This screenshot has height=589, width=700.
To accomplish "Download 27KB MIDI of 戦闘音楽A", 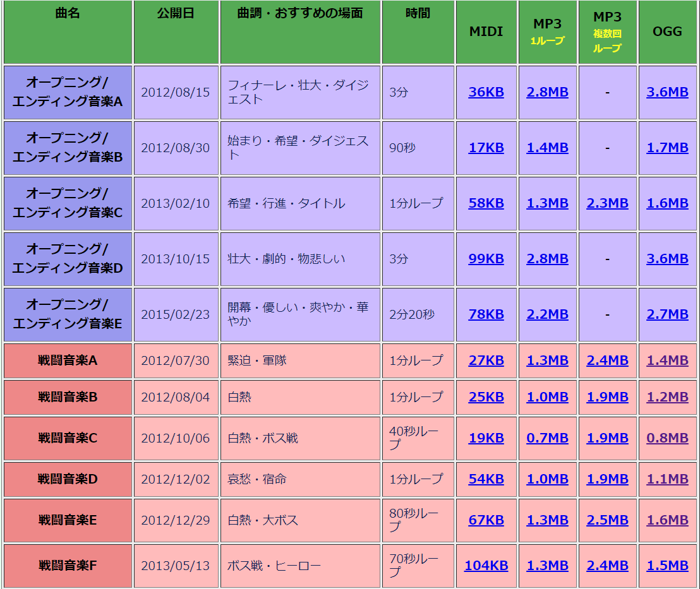I will pos(486,360).
